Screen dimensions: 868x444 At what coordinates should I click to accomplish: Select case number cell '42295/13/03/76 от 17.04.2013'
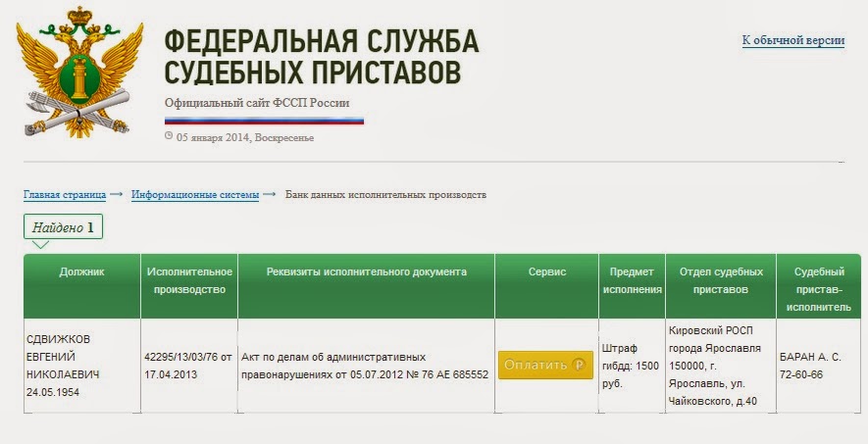click(189, 366)
